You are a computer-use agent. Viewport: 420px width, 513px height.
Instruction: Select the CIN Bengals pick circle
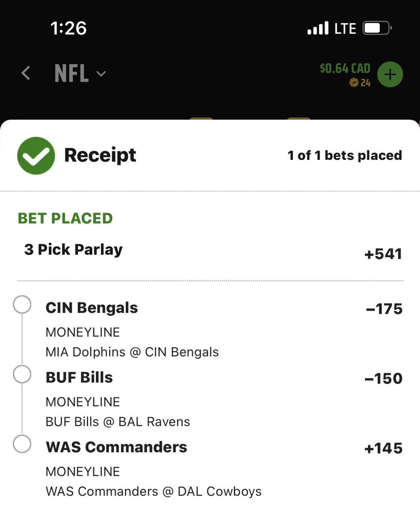coord(22,305)
